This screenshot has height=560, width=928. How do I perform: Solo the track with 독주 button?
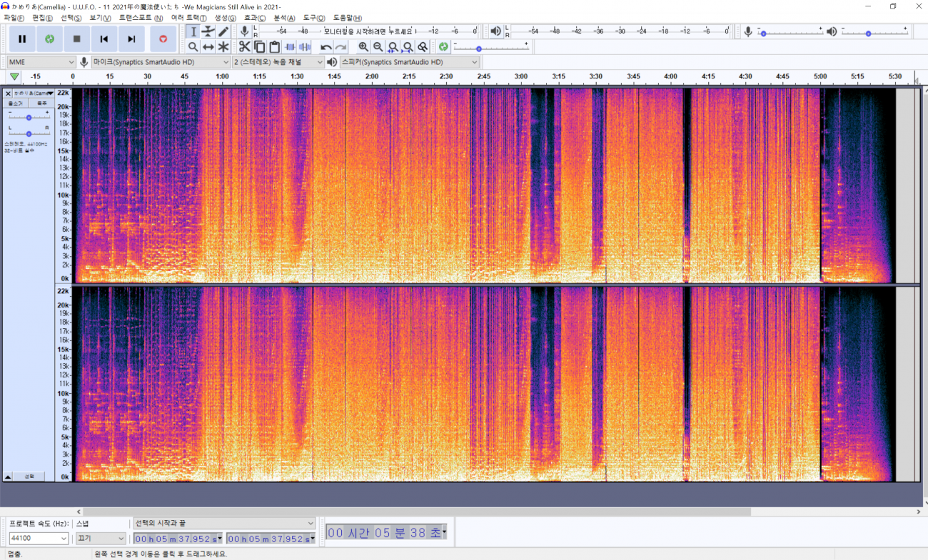[41, 103]
